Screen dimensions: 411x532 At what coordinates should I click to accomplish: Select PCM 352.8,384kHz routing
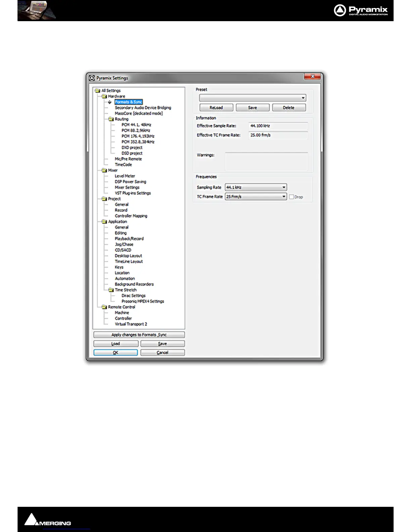[x=138, y=142]
